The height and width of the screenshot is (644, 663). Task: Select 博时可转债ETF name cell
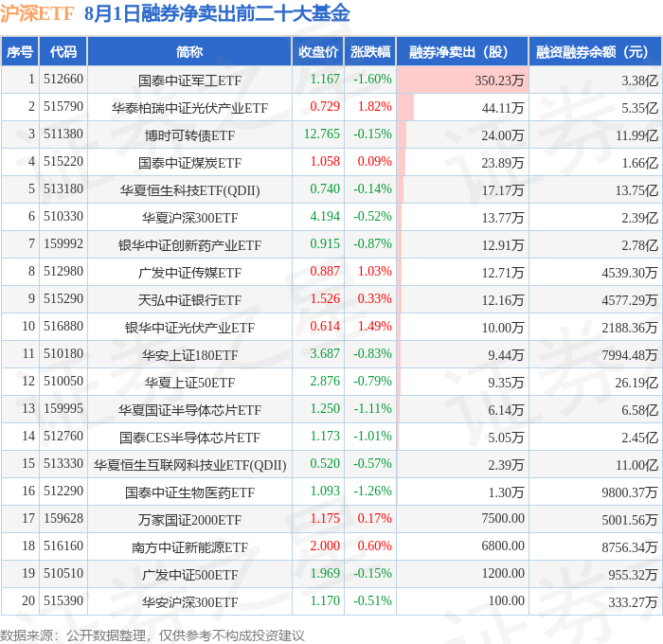189,135
